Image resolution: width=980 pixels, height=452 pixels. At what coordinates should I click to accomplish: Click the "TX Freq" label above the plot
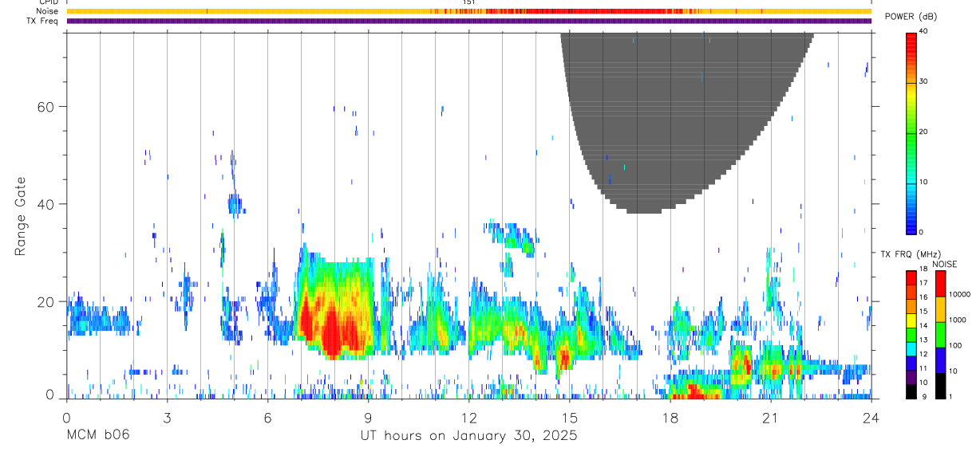point(44,21)
